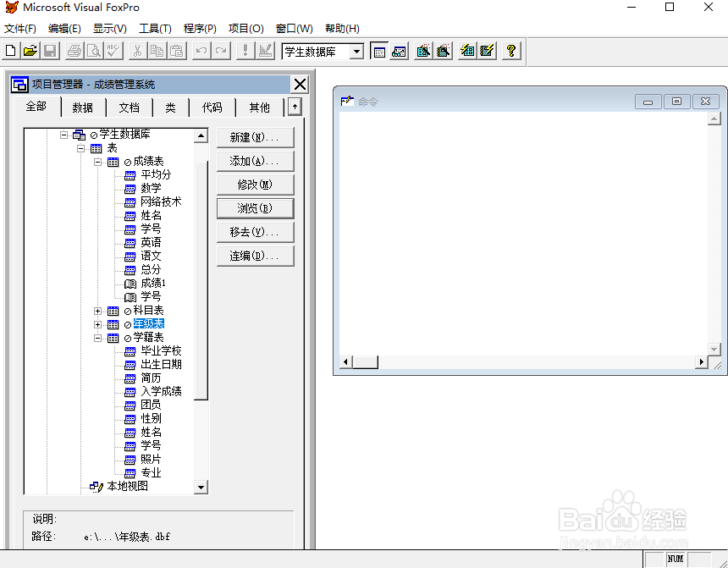The width and height of the screenshot is (728, 568).
Task: Click the Form wizard toolbar icon
Action: (423, 51)
